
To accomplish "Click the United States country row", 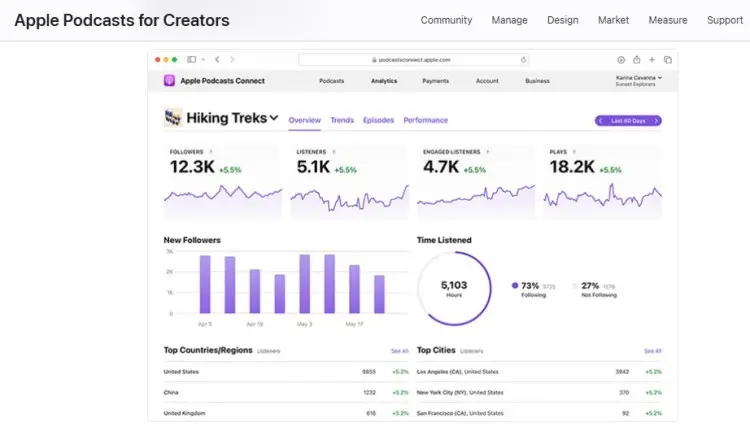I will pos(286,372).
